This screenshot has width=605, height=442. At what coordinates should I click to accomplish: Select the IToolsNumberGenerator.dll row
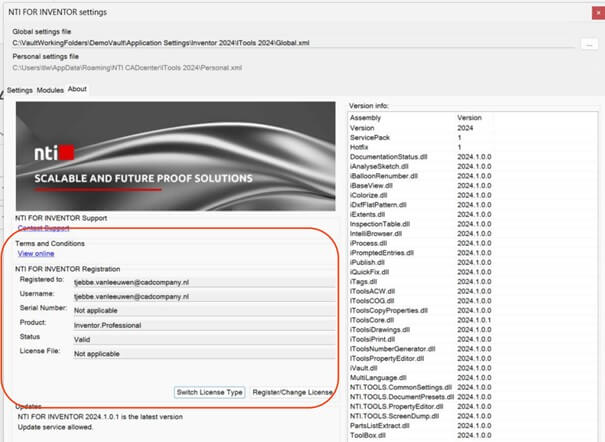(x=473, y=349)
